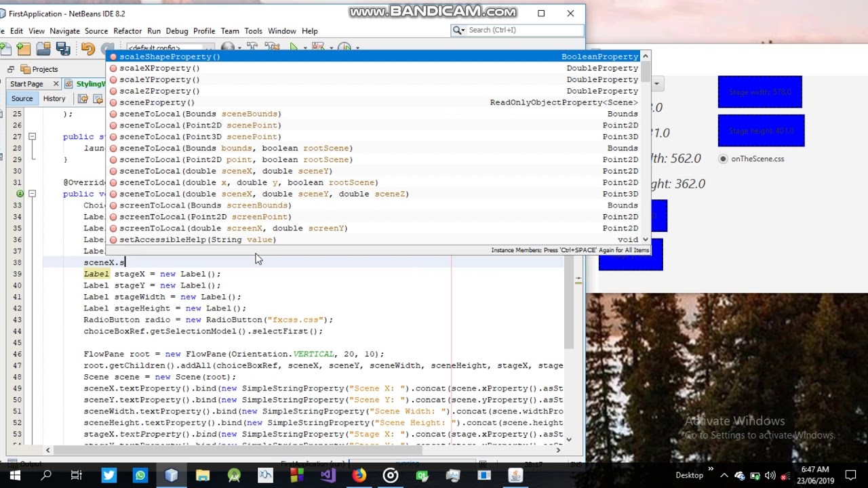Show hidden system tray icons
Image resolution: width=868 pixels, height=488 pixels.
click(x=724, y=476)
